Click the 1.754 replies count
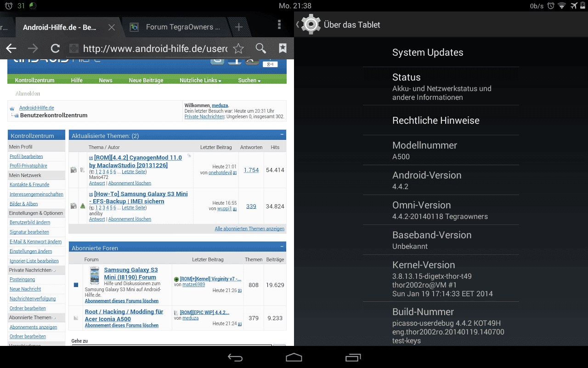The width and height of the screenshot is (588, 368). click(x=251, y=170)
